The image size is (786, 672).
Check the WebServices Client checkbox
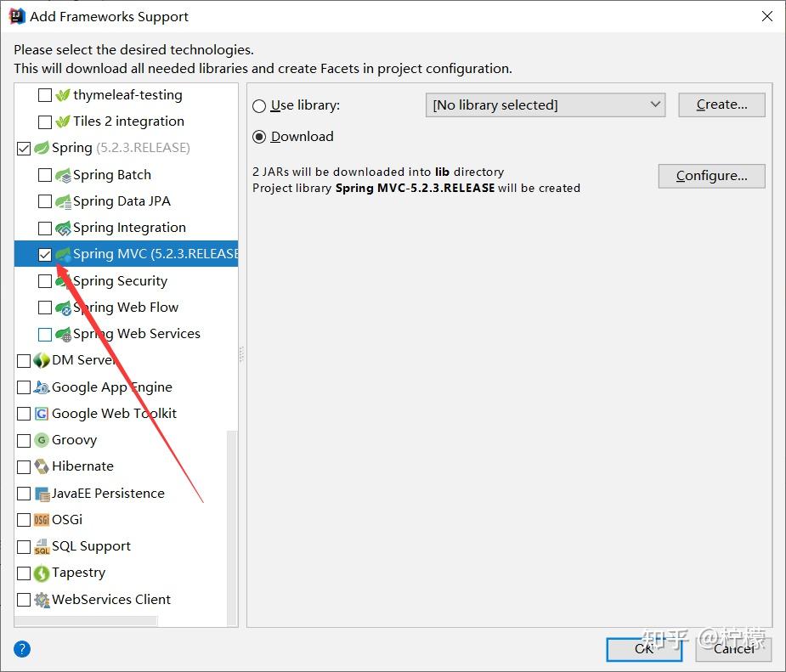click(x=24, y=600)
